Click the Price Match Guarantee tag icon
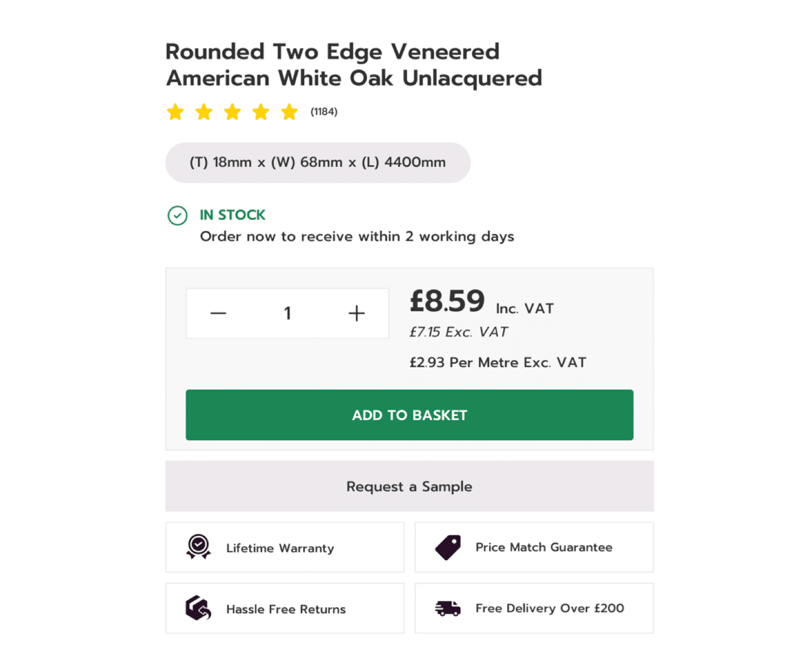Screen dimensions: 812x667 point(448,547)
